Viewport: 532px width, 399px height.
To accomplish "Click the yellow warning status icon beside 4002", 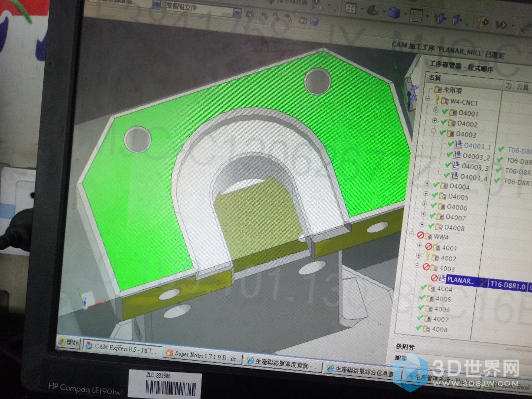I will click(428, 257).
